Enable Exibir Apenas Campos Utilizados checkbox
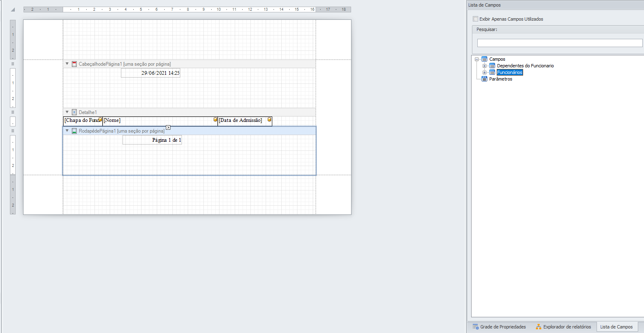The width and height of the screenshot is (644, 333). (x=476, y=19)
